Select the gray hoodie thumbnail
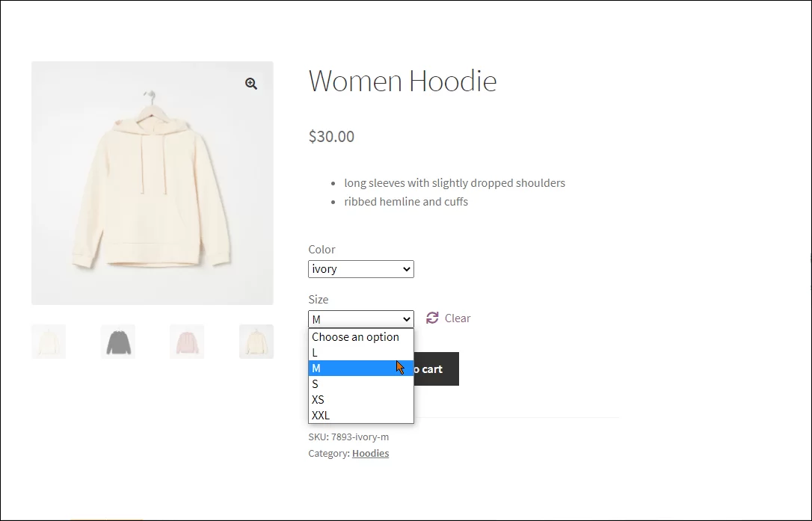 [x=117, y=341]
